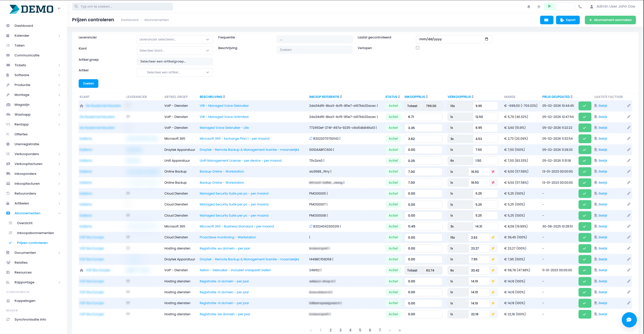Click the Beschrijving search input field
This screenshot has width=644, height=334.
314,50
